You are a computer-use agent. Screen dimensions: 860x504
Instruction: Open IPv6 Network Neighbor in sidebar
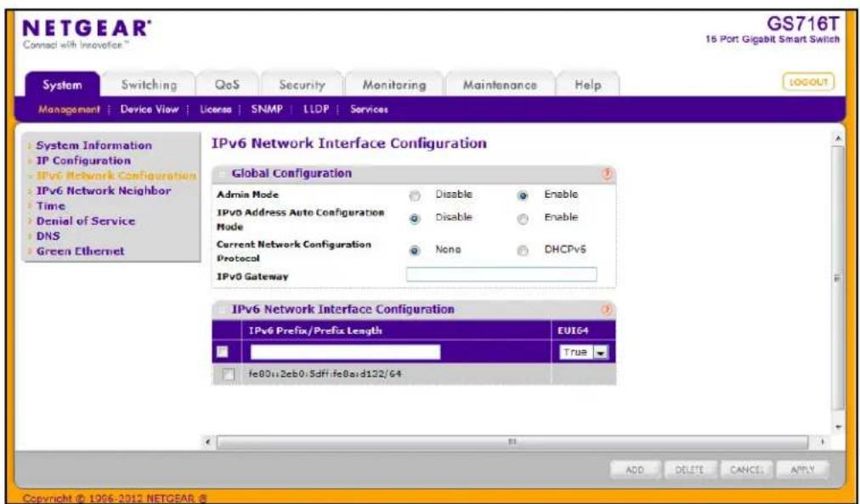pos(103,191)
